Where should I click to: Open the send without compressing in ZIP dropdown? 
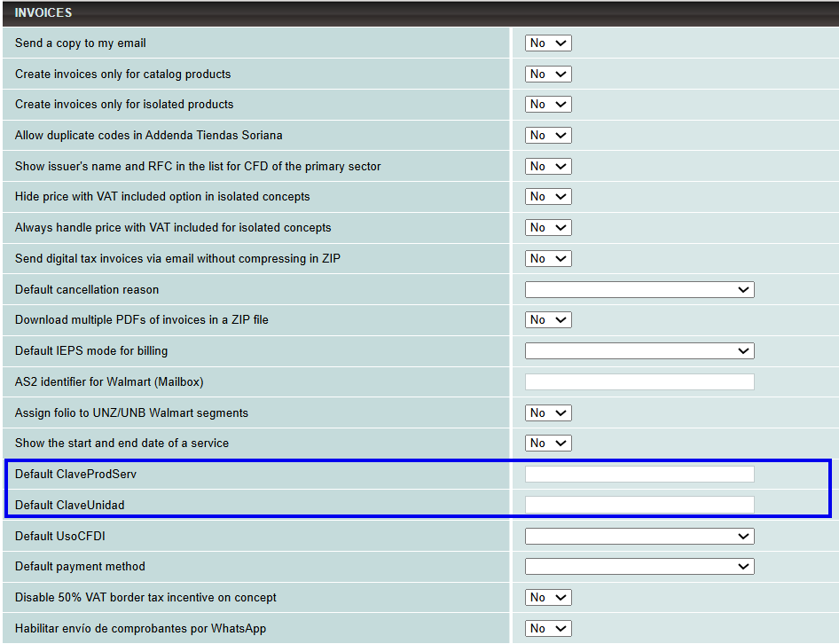(548, 259)
